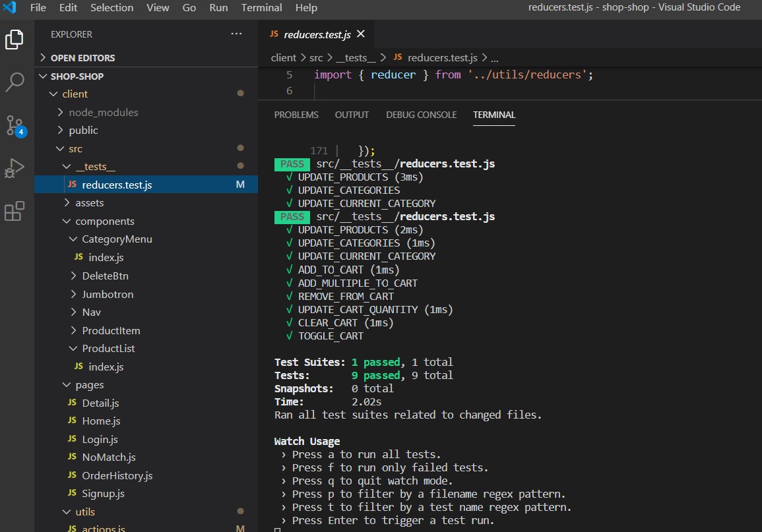Open Source Control view with 4 changes
This screenshot has height=532, width=762.
point(15,126)
